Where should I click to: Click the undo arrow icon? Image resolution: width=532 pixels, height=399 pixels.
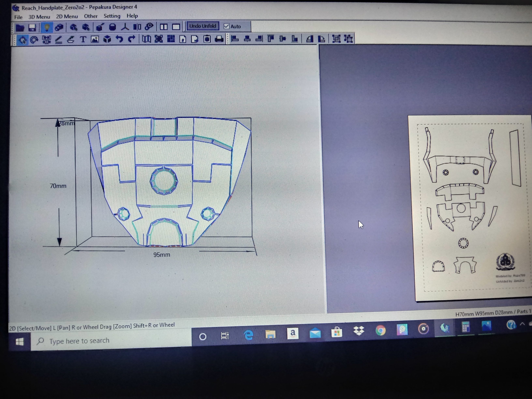point(119,39)
